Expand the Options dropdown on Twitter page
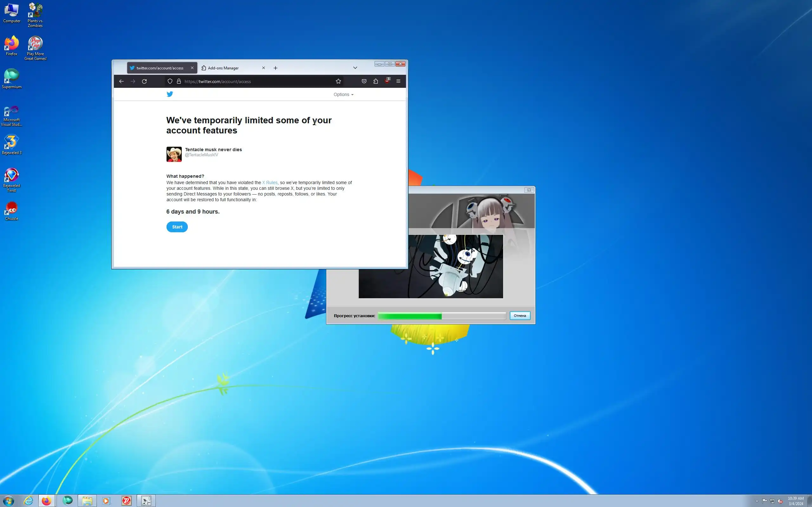Screen dimensions: 812x507 tap(343, 94)
